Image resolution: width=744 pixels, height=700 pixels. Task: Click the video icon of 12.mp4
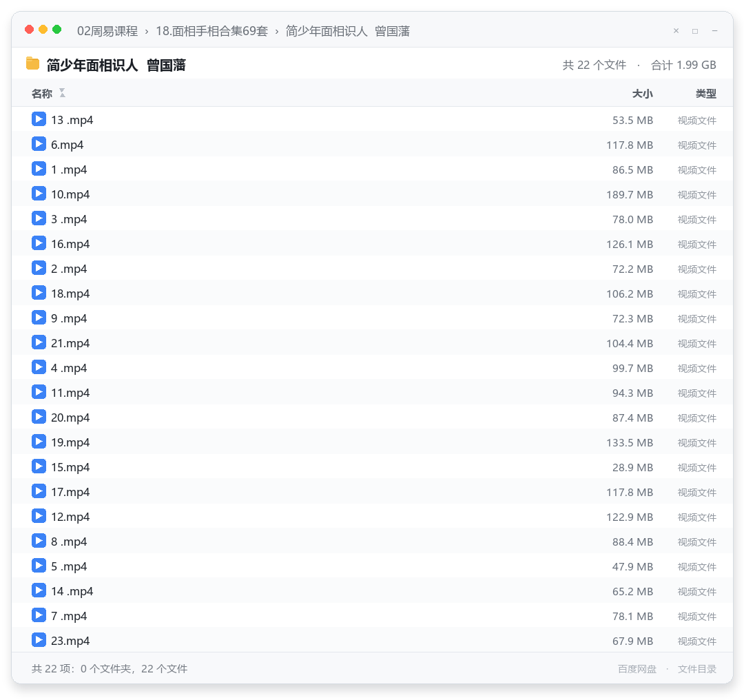pyautogui.click(x=39, y=516)
